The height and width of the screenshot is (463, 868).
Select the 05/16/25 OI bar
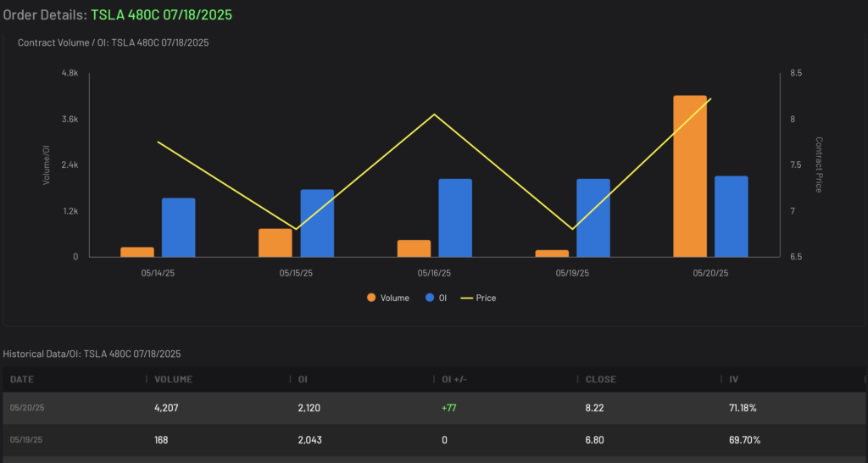(455, 218)
